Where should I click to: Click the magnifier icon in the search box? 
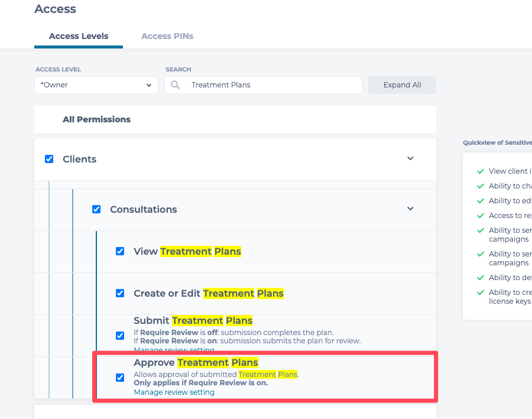tap(176, 85)
